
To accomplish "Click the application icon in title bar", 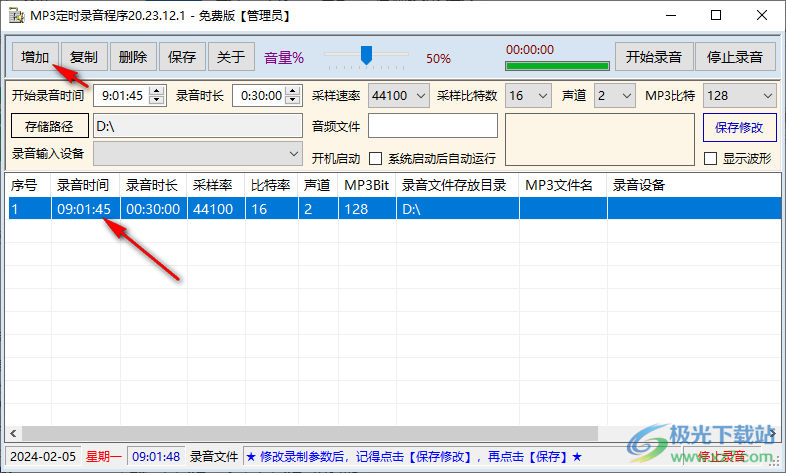I will (x=17, y=16).
